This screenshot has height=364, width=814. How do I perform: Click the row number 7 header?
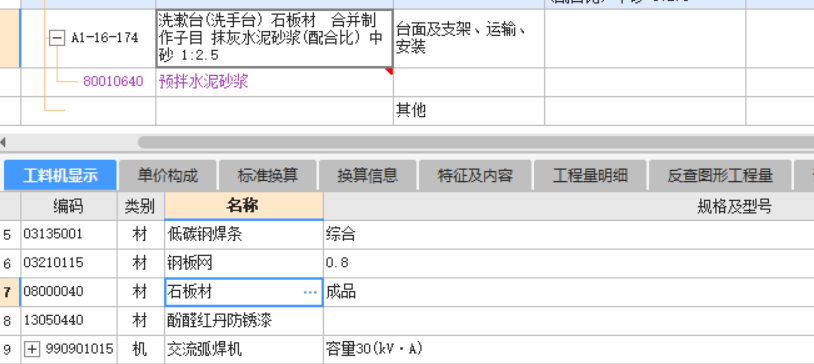pyautogui.click(x=9, y=292)
